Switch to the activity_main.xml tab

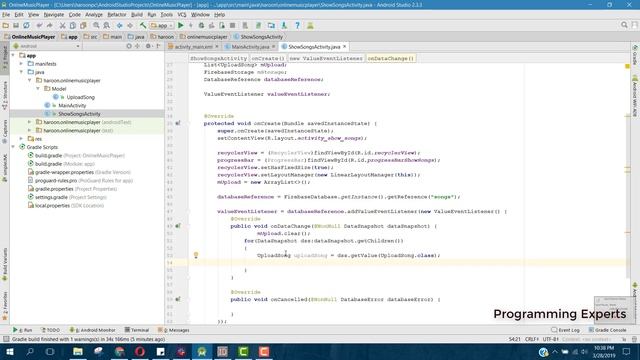point(193,47)
